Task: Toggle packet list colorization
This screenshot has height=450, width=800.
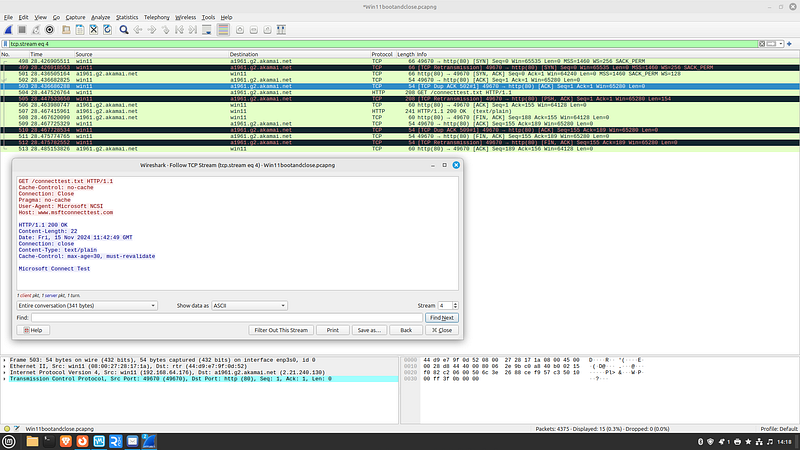Action: tap(223, 30)
